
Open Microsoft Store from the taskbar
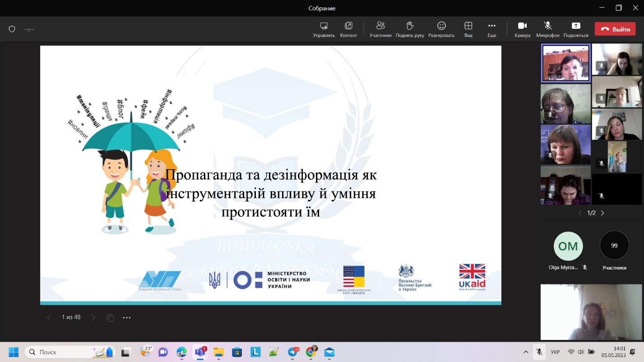click(237, 352)
